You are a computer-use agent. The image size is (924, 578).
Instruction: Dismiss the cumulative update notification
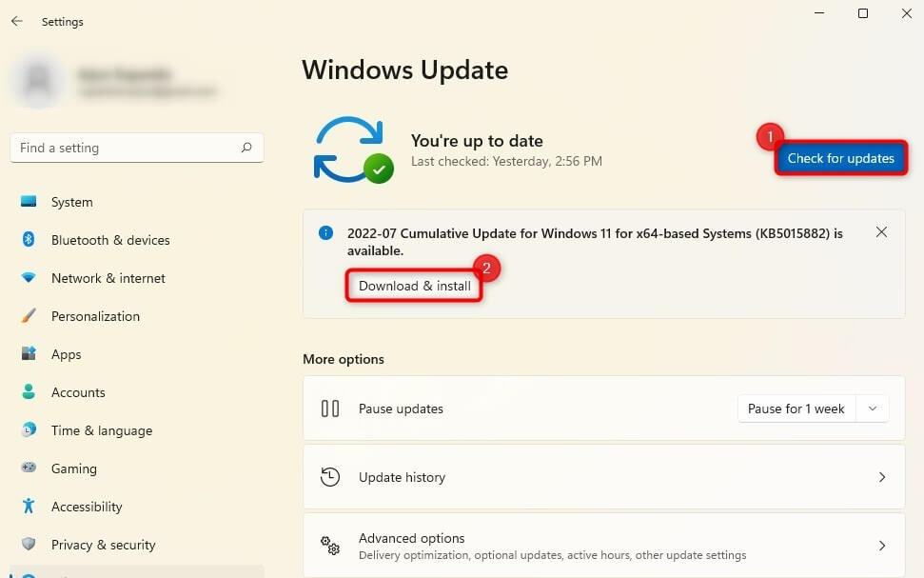click(882, 232)
